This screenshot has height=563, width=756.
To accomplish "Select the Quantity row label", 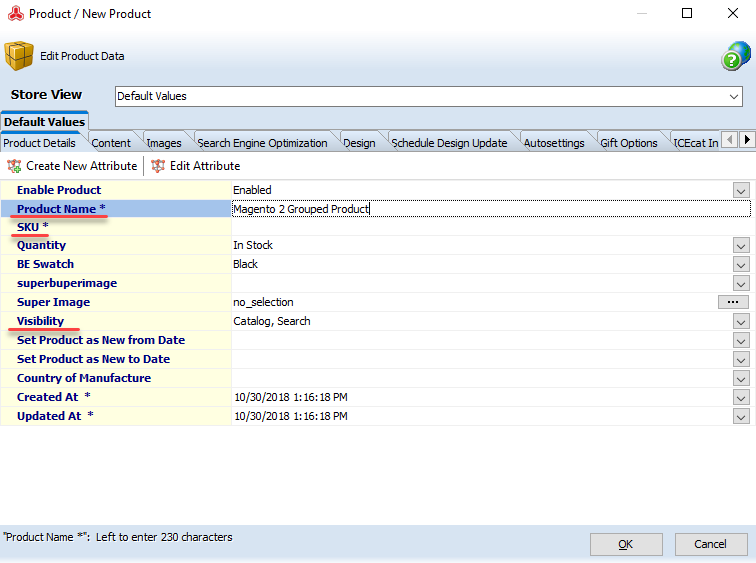I will [41, 245].
